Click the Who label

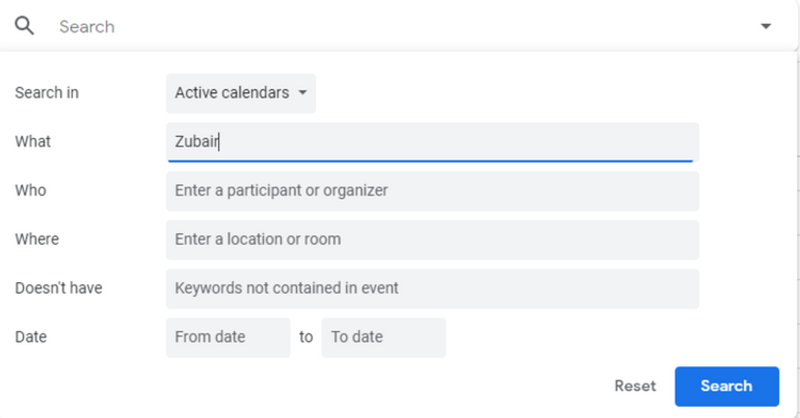click(31, 190)
